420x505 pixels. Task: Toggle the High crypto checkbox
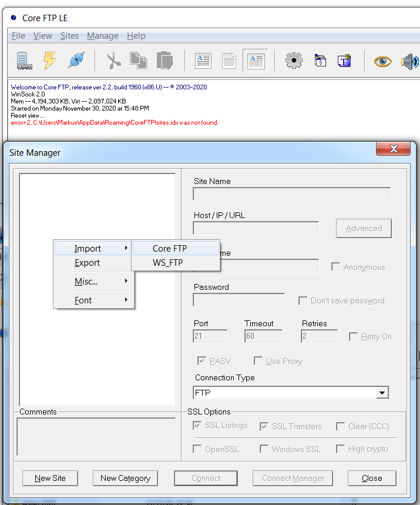340,449
